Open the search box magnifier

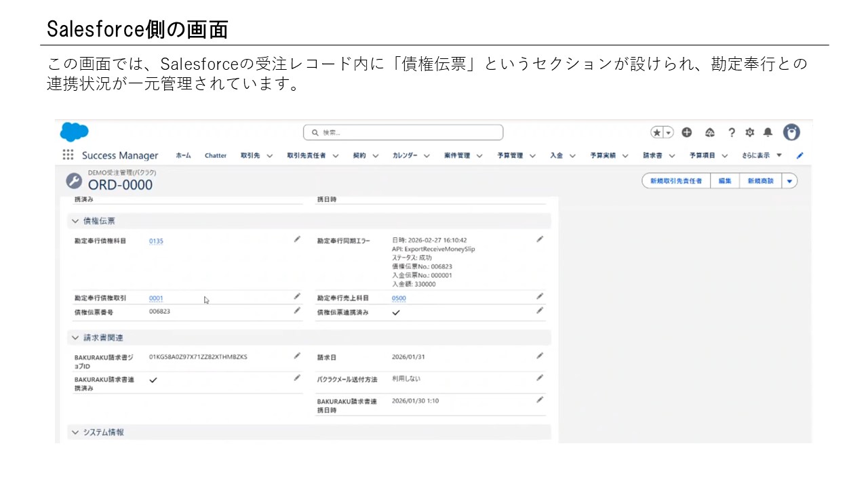tap(314, 132)
